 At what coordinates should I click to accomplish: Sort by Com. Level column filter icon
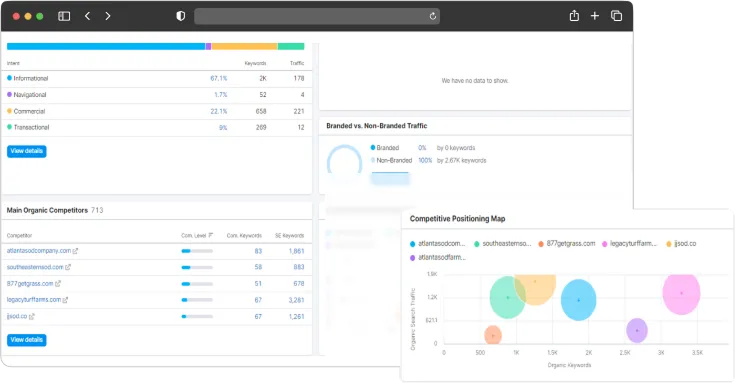210,235
